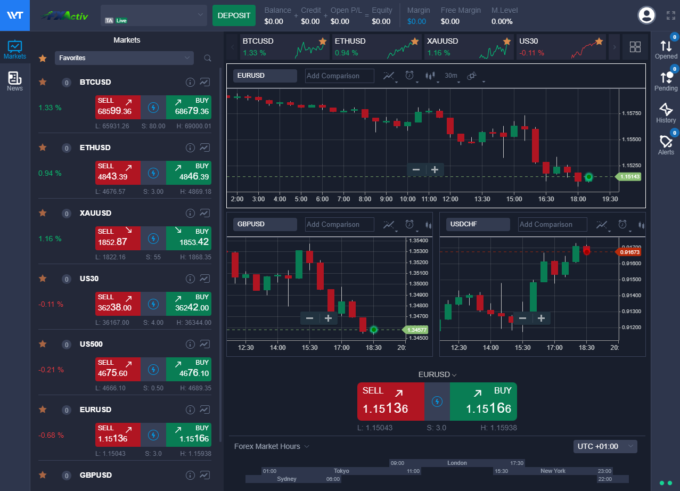680x491 pixels.
Task: Click BUY 36242.00 for US30
Action: pos(189,304)
